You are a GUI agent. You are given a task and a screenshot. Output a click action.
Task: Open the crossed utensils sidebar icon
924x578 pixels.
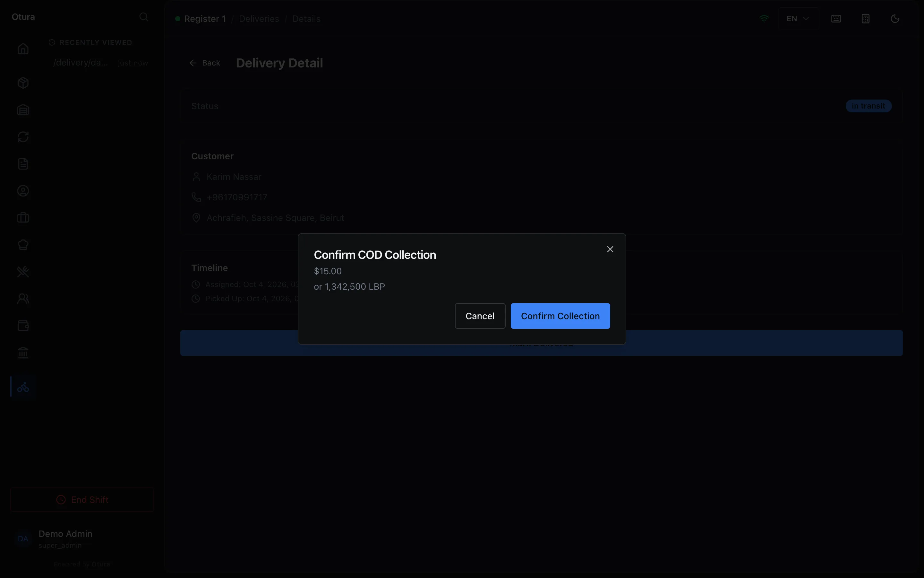23,272
